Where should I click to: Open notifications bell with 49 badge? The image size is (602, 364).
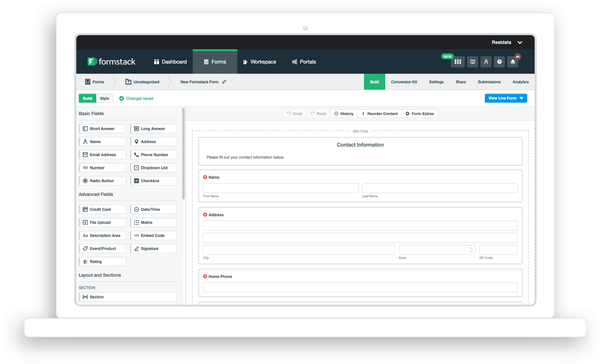pyautogui.click(x=513, y=61)
